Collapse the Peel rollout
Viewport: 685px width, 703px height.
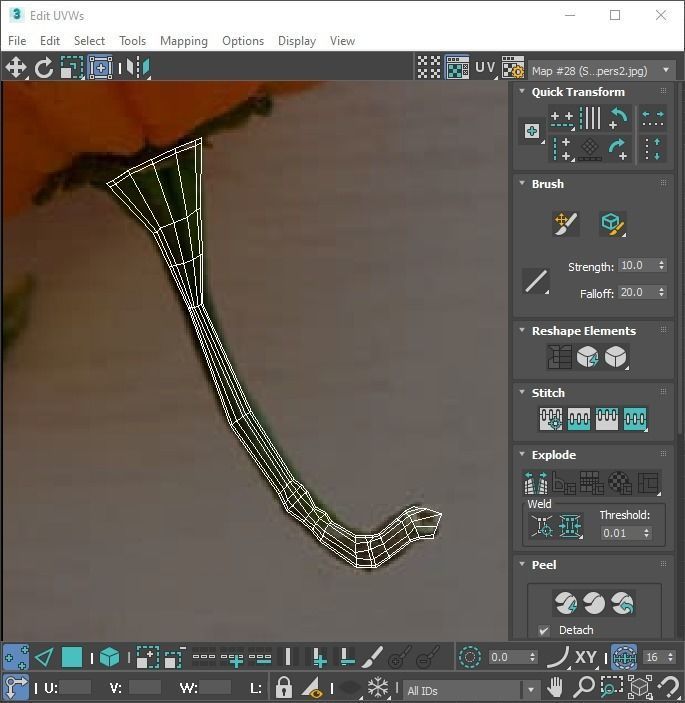click(x=522, y=564)
